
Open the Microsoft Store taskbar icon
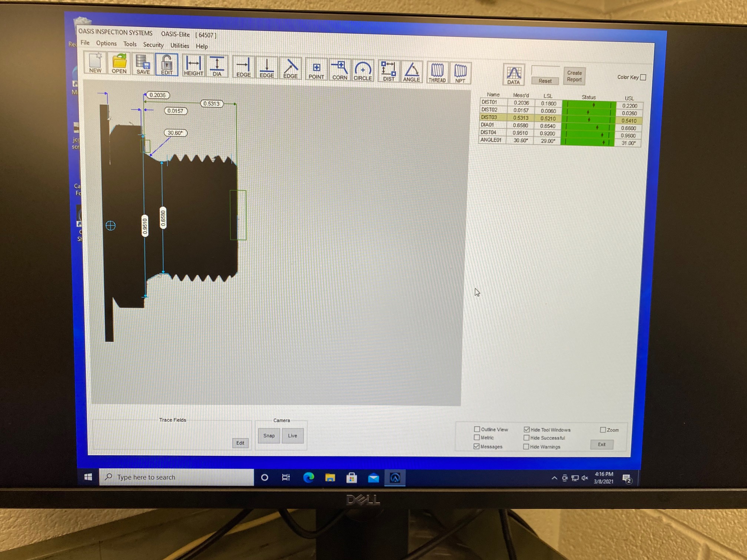[352, 478]
